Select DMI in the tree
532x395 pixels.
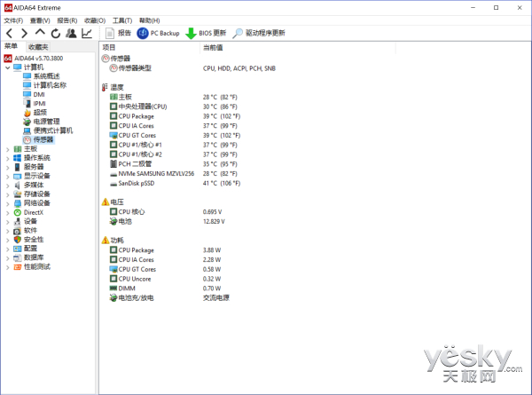pyautogui.click(x=34, y=94)
